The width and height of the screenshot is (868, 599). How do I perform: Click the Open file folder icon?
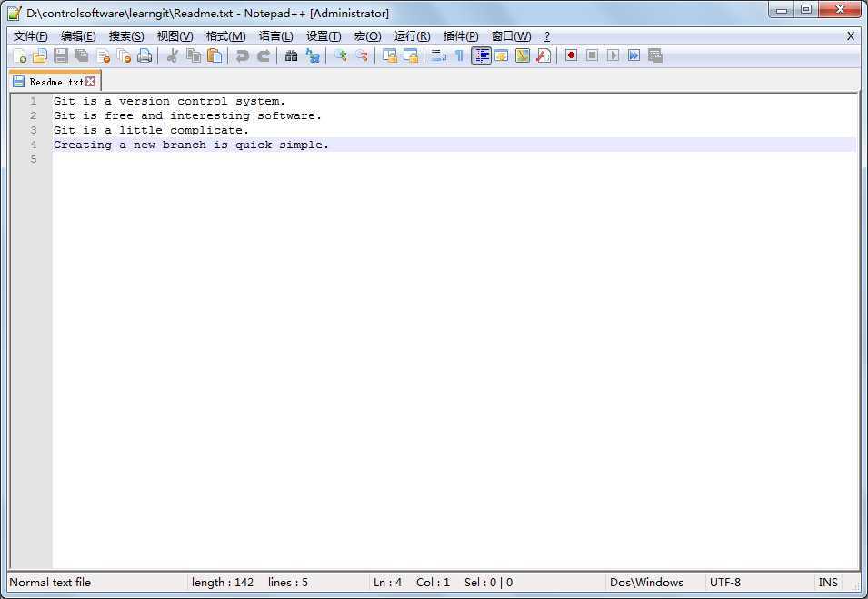40,55
